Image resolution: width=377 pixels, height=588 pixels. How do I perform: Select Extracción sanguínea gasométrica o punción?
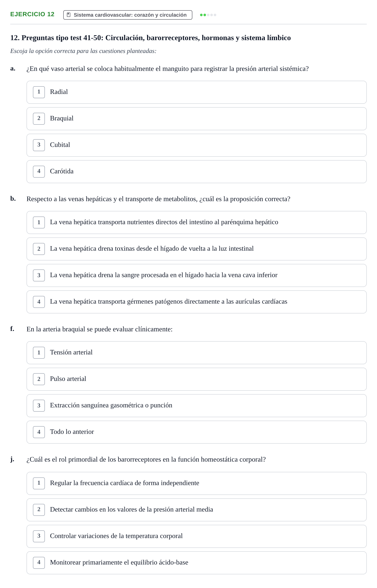(x=196, y=406)
